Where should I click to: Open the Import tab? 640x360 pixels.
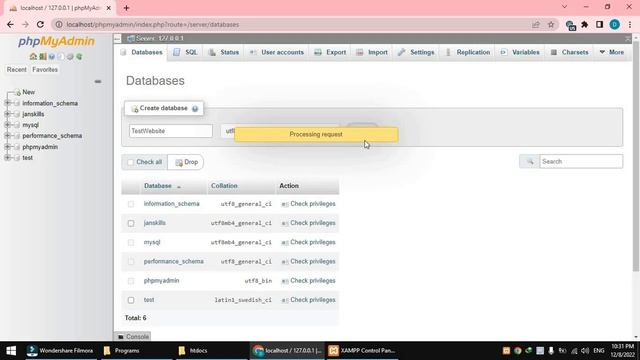pyautogui.click(x=371, y=52)
